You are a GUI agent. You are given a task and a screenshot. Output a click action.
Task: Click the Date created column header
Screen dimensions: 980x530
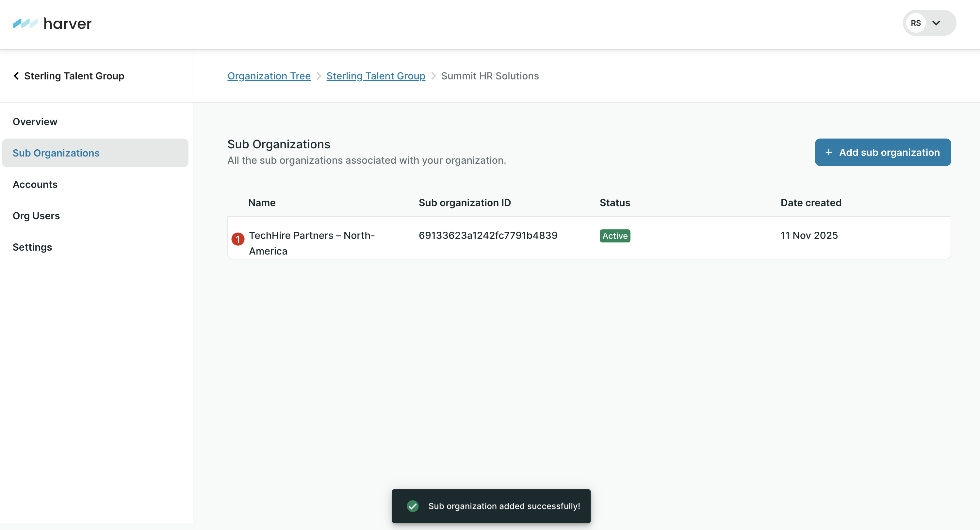(x=811, y=203)
